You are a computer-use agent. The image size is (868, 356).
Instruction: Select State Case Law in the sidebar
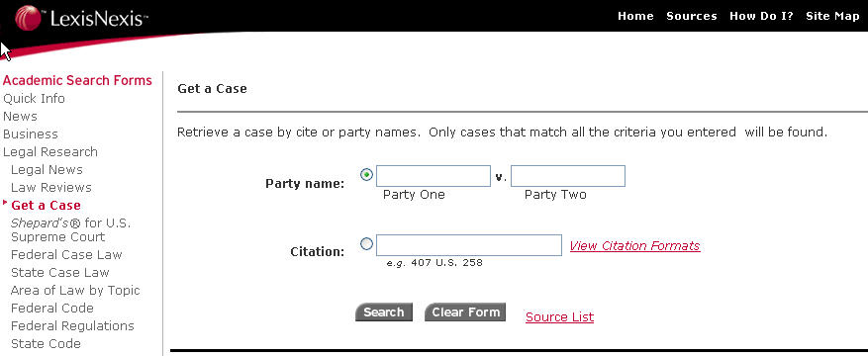[59, 273]
